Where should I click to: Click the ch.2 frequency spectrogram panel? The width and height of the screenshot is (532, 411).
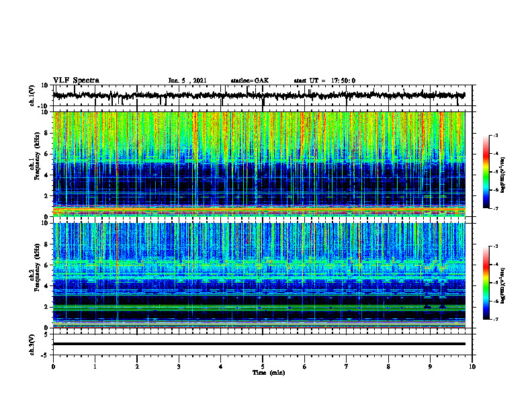coord(259,275)
